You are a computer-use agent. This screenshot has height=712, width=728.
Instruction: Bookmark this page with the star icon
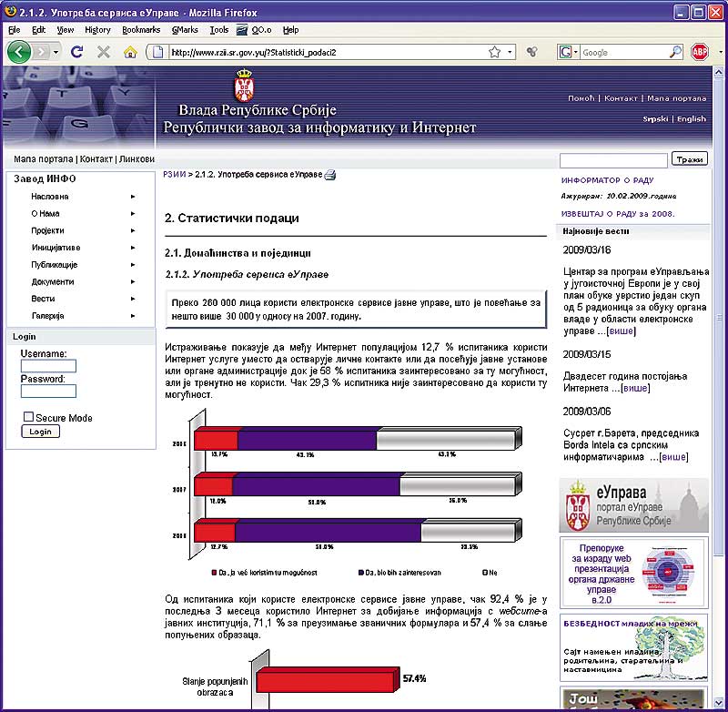coord(495,52)
